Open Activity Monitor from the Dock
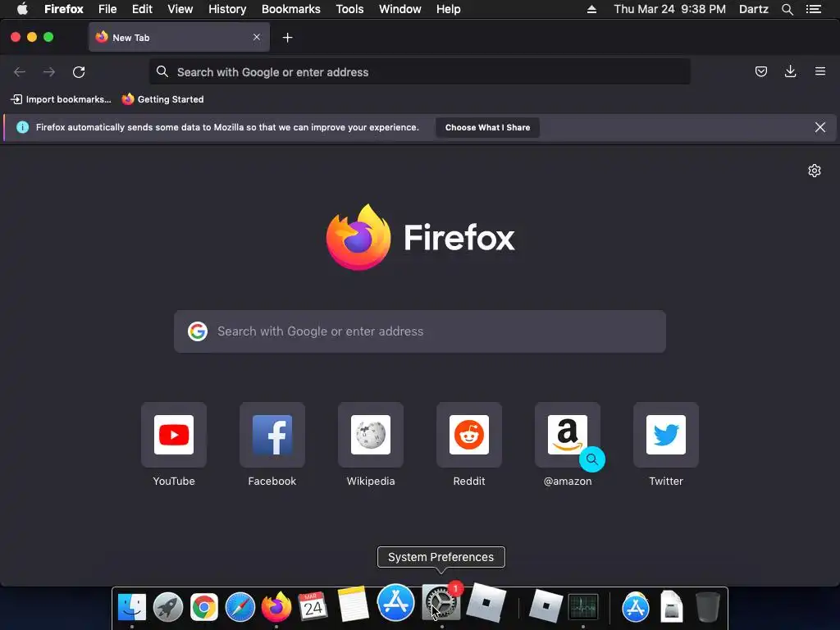840x630 pixels. click(583, 607)
